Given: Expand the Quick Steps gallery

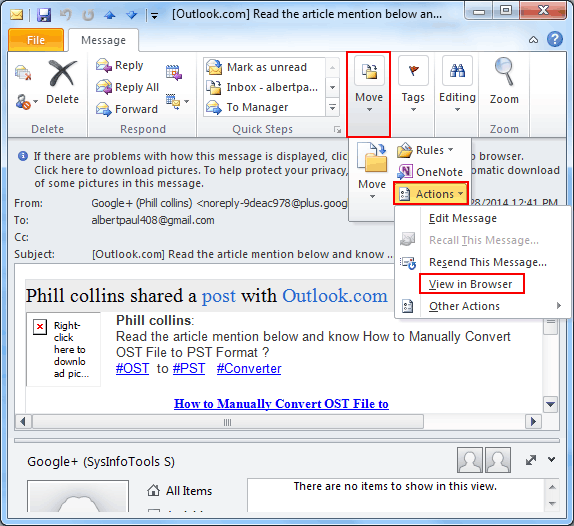Looking at the screenshot, I should tap(332, 107).
